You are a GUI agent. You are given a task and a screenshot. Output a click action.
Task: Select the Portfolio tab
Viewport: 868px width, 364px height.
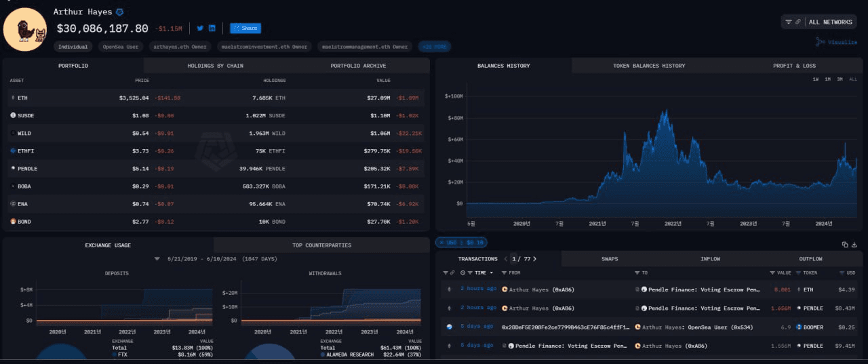[x=73, y=66]
